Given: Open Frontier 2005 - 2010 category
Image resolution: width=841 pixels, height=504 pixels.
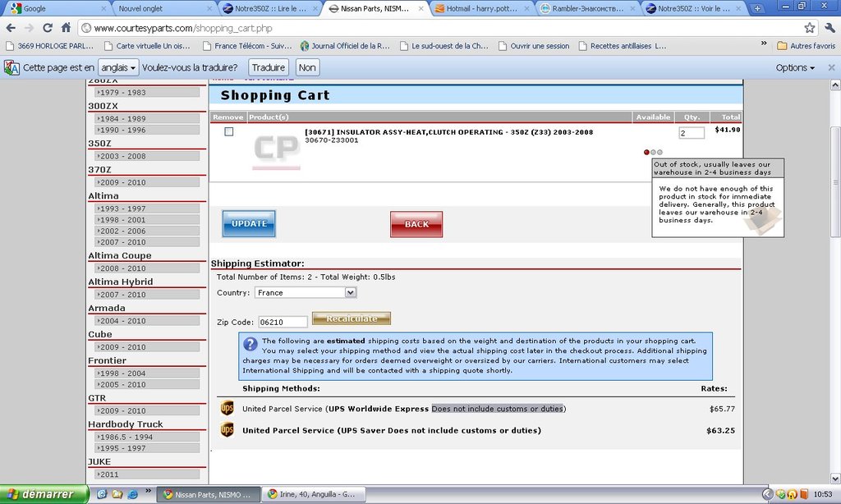Looking at the screenshot, I should pos(147,384).
